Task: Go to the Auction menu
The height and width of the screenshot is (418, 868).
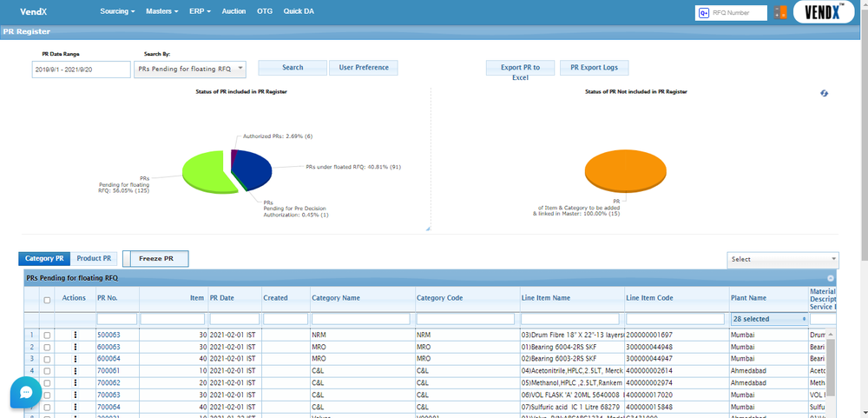Action: pos(233,11)
